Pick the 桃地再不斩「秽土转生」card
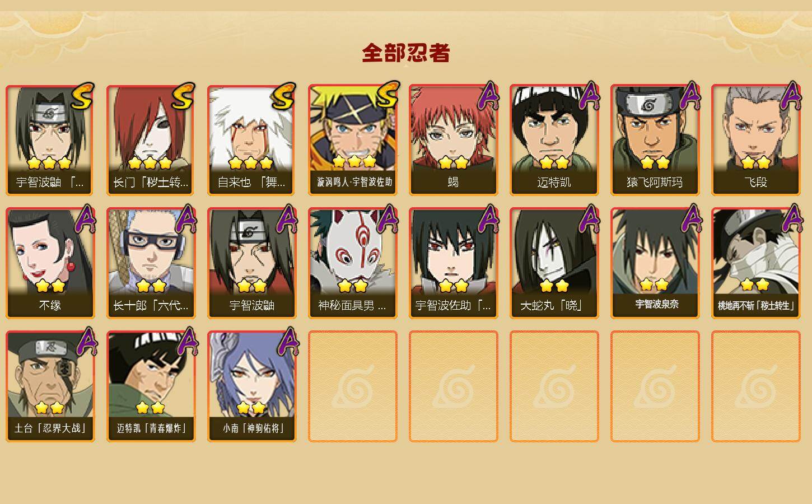 point(756,263)
